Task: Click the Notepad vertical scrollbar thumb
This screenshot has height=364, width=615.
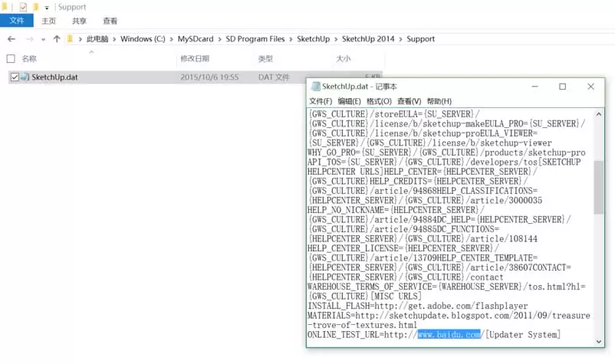Action: coord(599,186)
